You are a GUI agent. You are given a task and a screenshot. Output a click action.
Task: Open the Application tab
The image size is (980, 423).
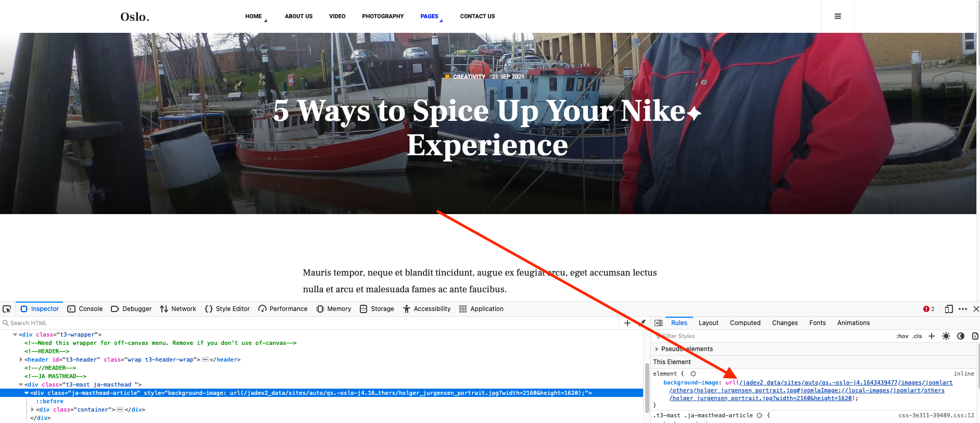(x=482, y=309)
